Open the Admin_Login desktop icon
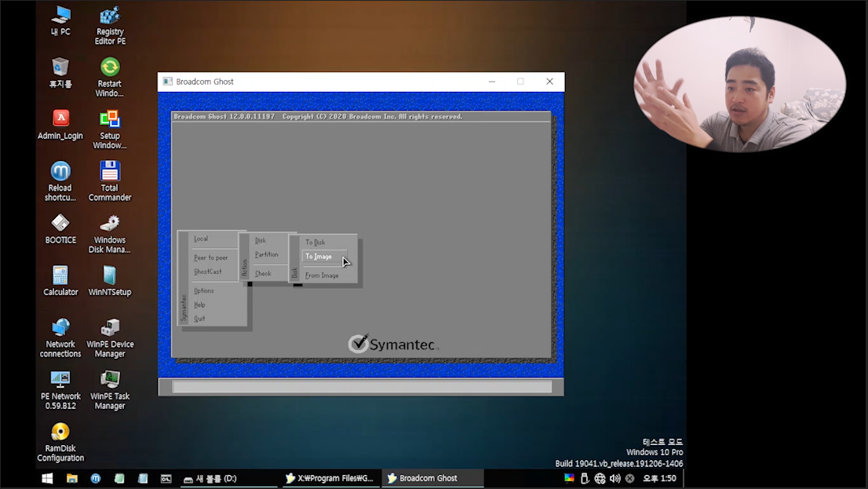The image size is (868, 489). click(60, 125)
